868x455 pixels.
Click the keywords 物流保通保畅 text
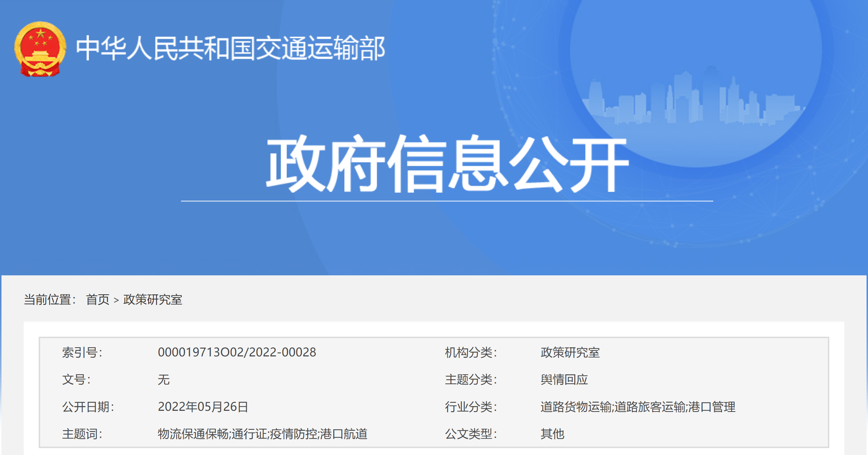193,434
